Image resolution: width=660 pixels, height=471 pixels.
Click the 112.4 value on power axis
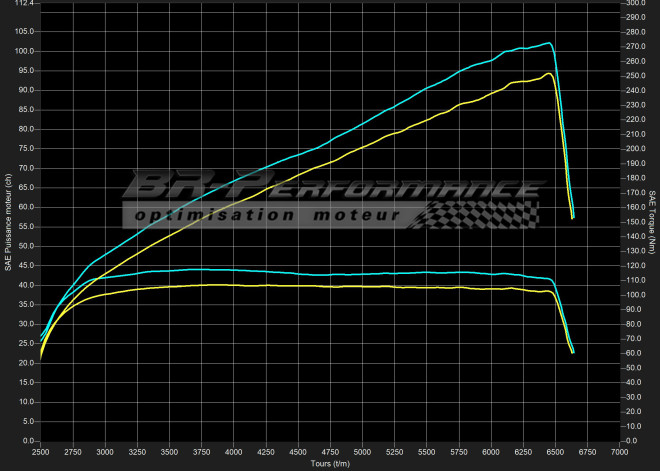click(24, 4)
